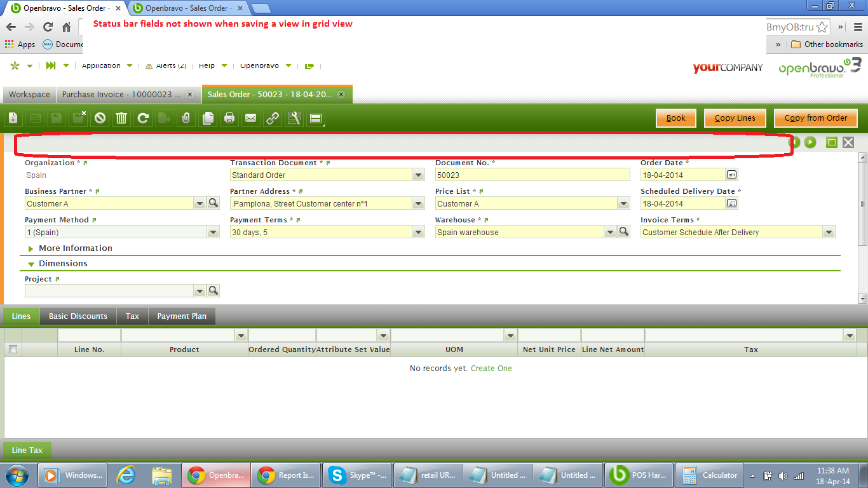Open the green asterisk quick-create menu
Viewport: 868px width, 488px height.
(15, 65)
